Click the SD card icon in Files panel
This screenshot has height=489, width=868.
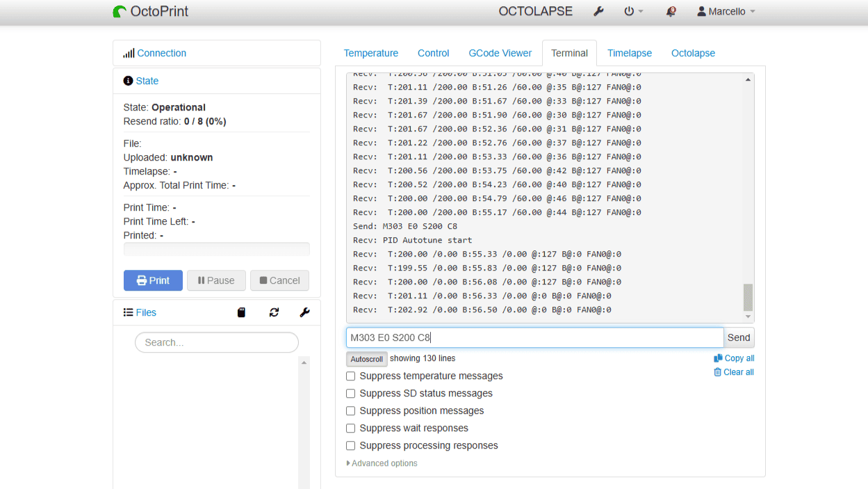point(242,313)
